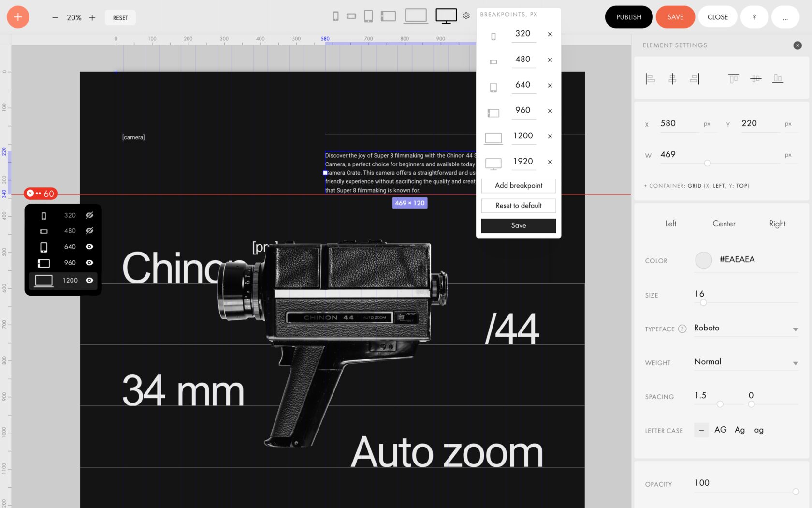This screenshot has width=812, height=508.
Task: Set letter case to uppercase AG
Action: [x=721, y=430]
